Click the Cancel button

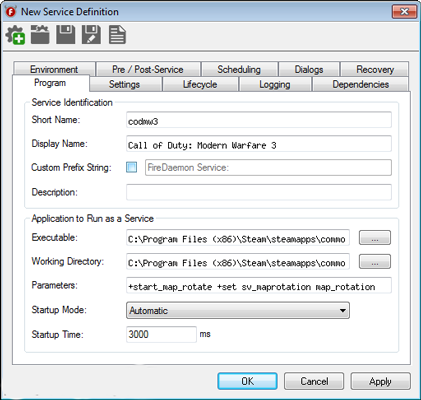(314, 381)
